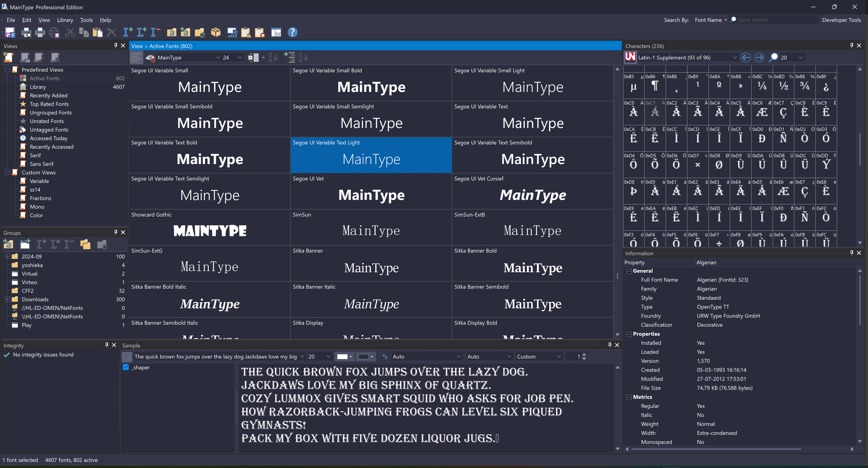Click the Paste clipboard icon in toolbar
The image size is (868, 468).
[97, 32]
